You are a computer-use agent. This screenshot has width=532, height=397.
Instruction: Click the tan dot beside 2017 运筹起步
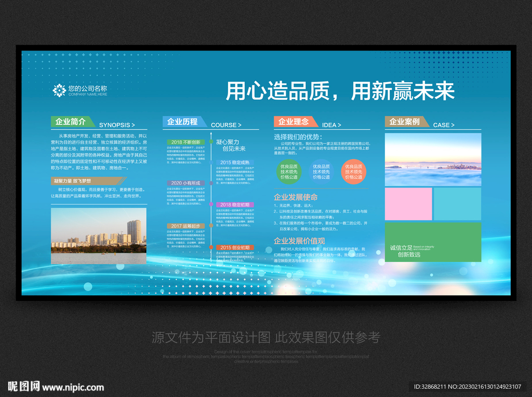tap(211, 226)
